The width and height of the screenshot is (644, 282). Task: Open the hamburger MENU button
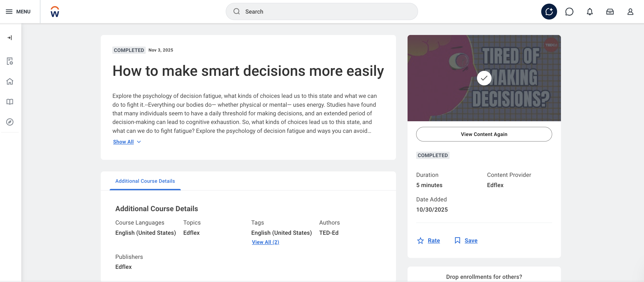coord(18,12)
